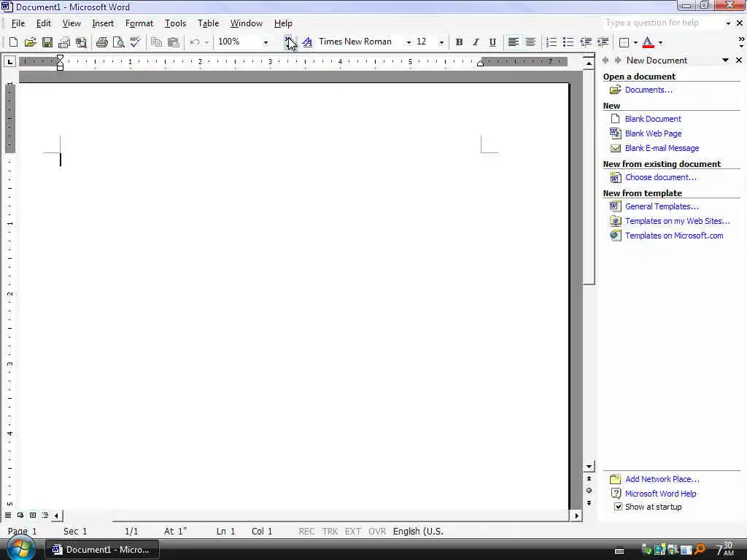Click the Select Browse Object button
747x560 pixels.
(589, 491)
